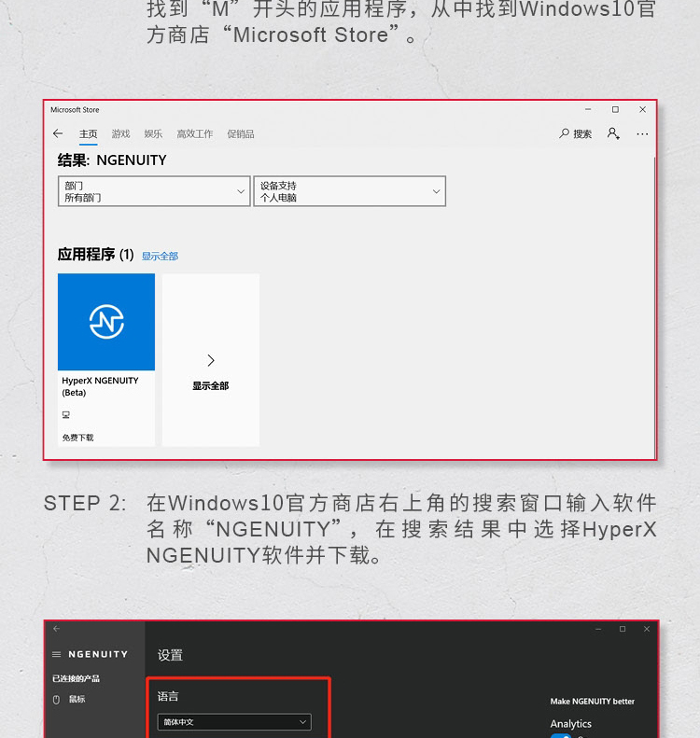Open the 高效工作 tab
Screen dimensions: 700x738
pyautogui.click(x=195, y=134)
